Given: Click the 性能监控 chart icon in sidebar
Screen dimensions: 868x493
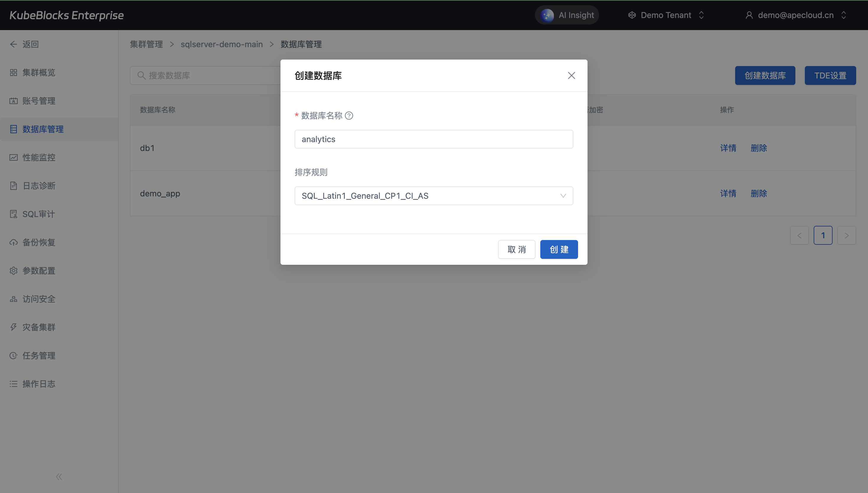Looking at the screenshot, I should click(x=14, y=157).
